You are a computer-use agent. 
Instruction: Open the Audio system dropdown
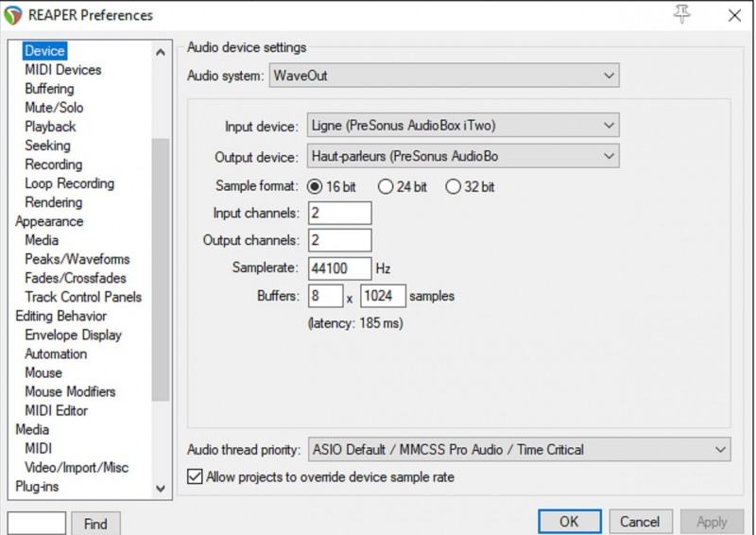click(x=443, y=76)
